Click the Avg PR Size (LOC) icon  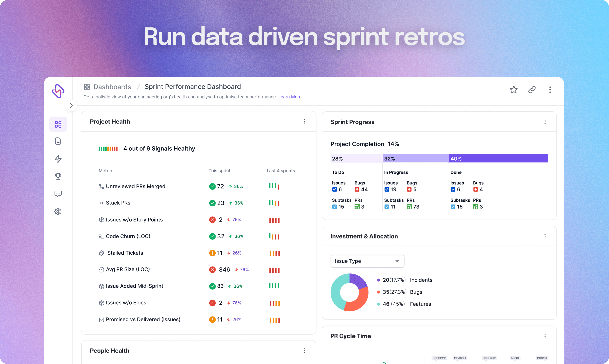click(101, 270)
